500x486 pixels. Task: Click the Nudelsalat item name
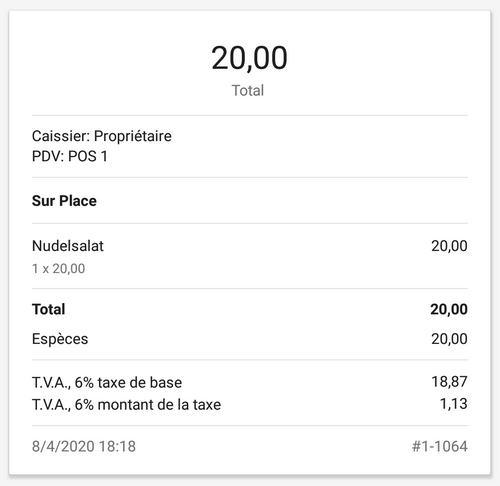tap(68, 246)
